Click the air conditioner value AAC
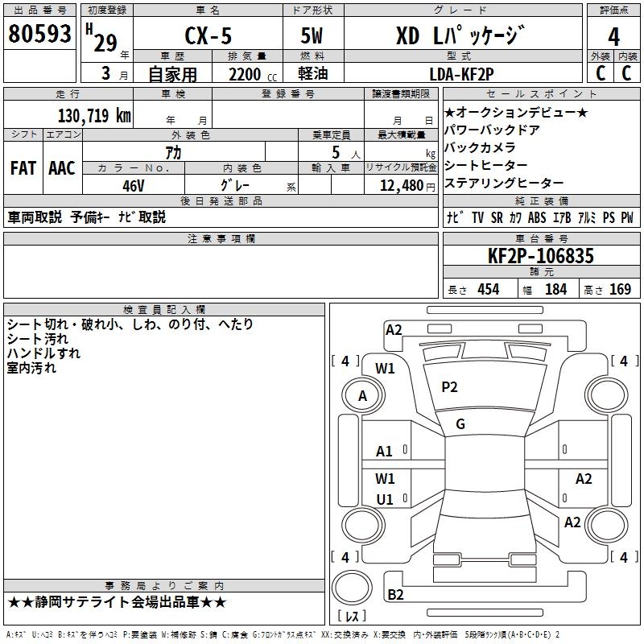The height and width of the screenshot is (644, 644). tap(62, 168)
